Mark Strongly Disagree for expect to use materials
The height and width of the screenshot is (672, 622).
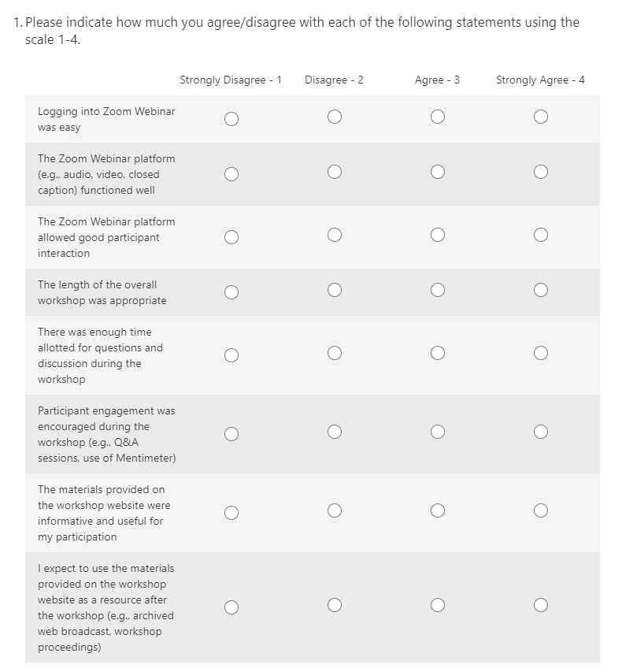pyautogui.click(x=231, y=607)
